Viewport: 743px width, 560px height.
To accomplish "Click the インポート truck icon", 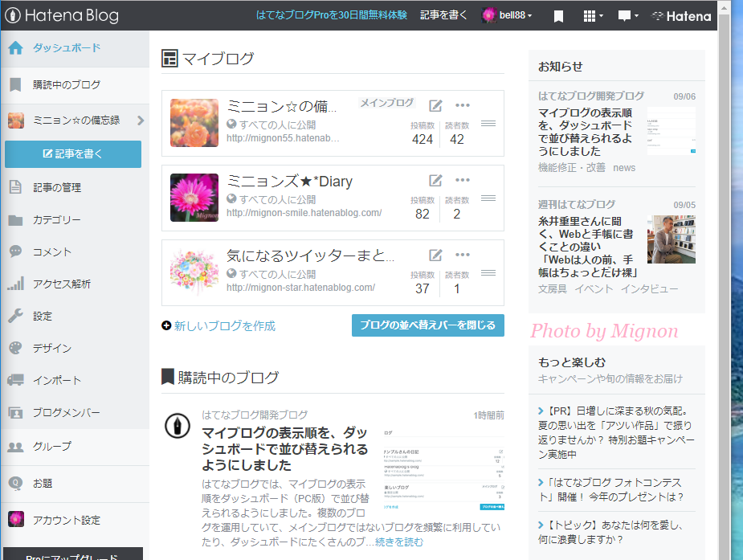I will coord(15,380).
